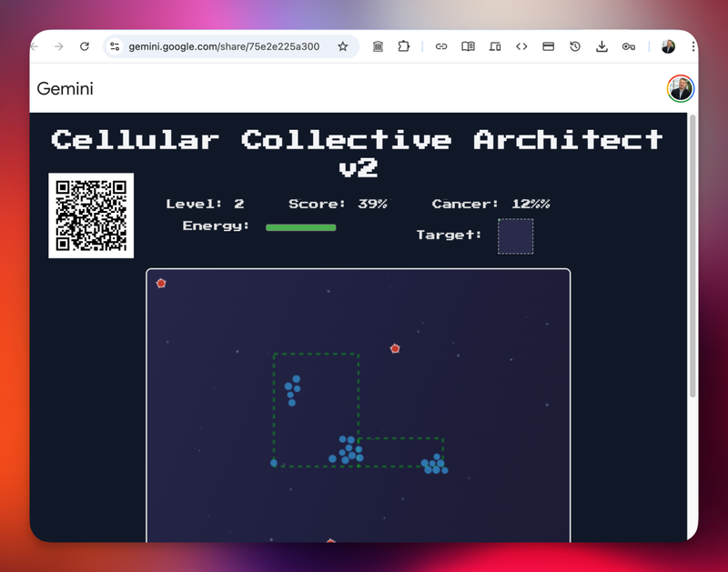Bookmark this page with the star
The width and height of the screenshot is (728, 572).
[x=343, y=46]
